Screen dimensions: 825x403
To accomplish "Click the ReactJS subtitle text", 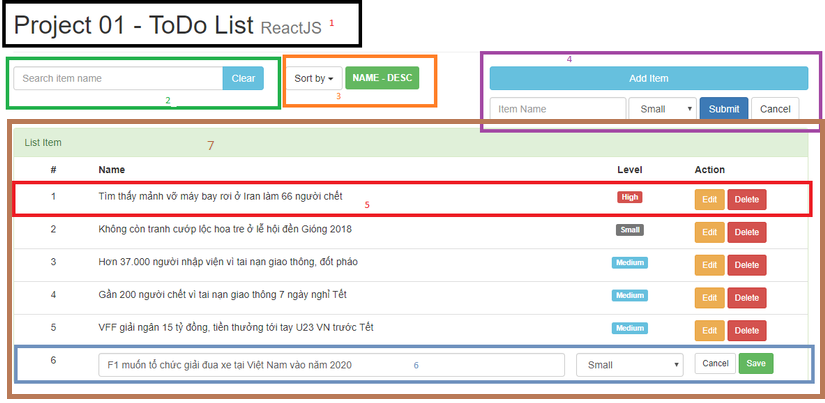I will pyautogui.click(x=291, y=27).
